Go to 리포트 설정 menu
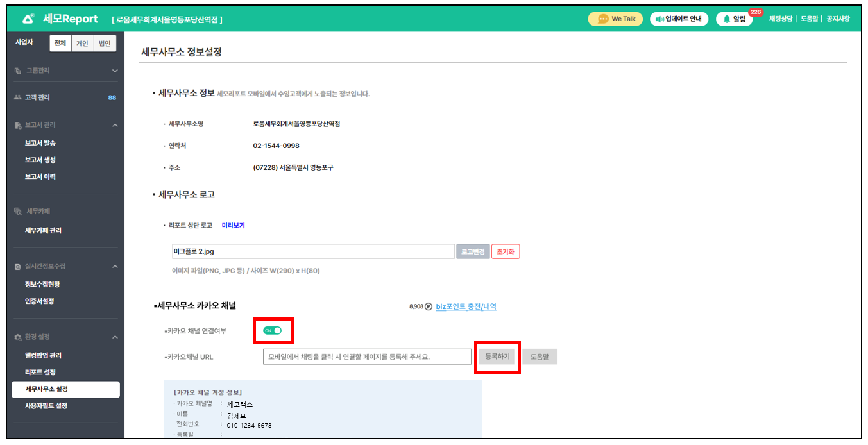The width and height of the screenshot is (868, 445). tap(40, 372)
